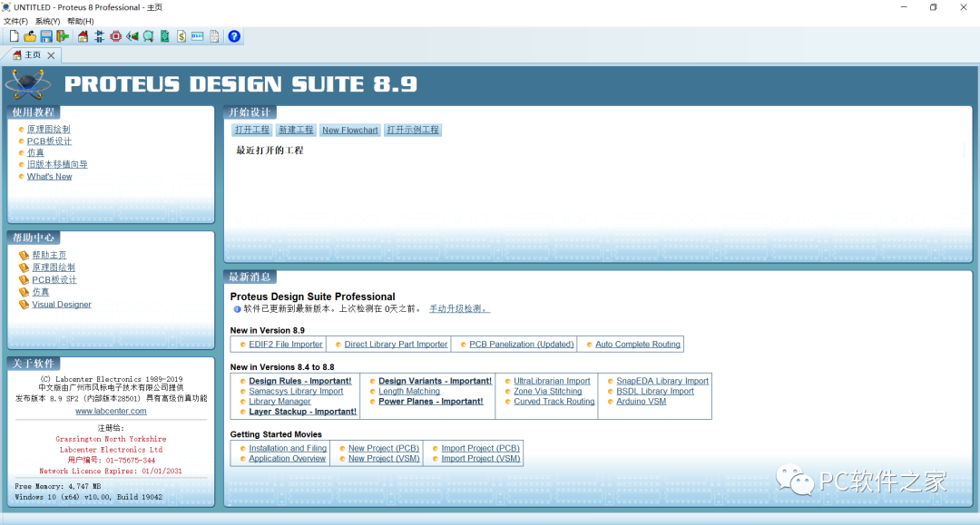The width and height of the screenshot is (980, 525).
Task: Open the Library Manager link
Action: tap(280, 402)
